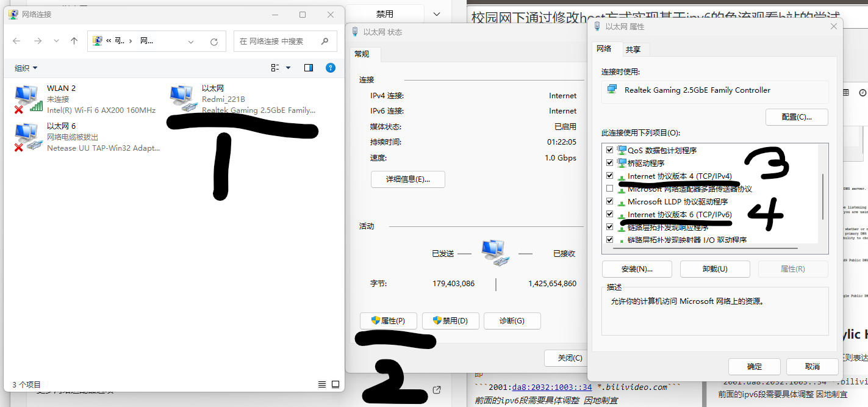This screenshot has height=407, width=868.
Task: Select the WLAN 2 adapter icon
Action: click(x=28, y=99)
